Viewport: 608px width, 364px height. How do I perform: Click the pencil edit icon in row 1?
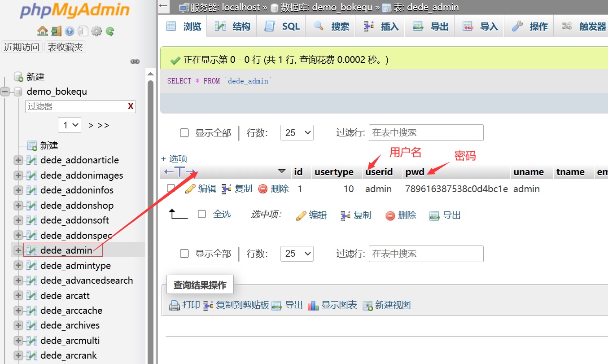tap(190, 189)
